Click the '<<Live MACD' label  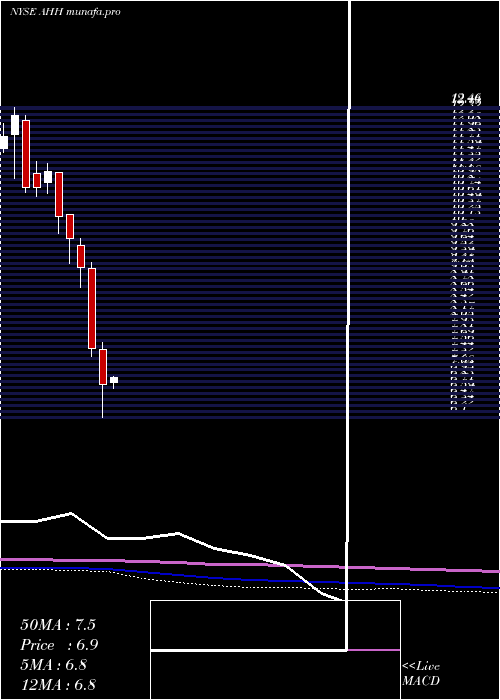[x=421, y=674]
